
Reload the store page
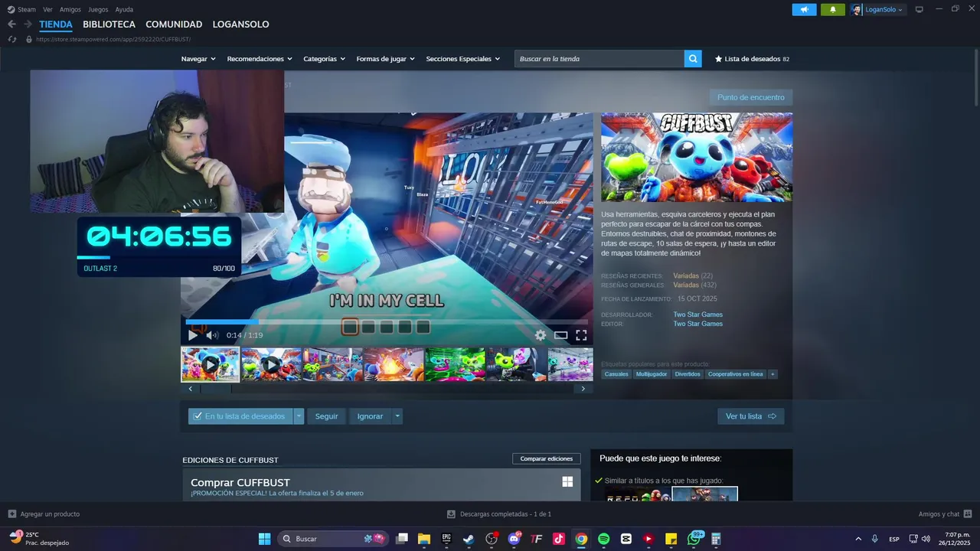(x=11, y=39)
